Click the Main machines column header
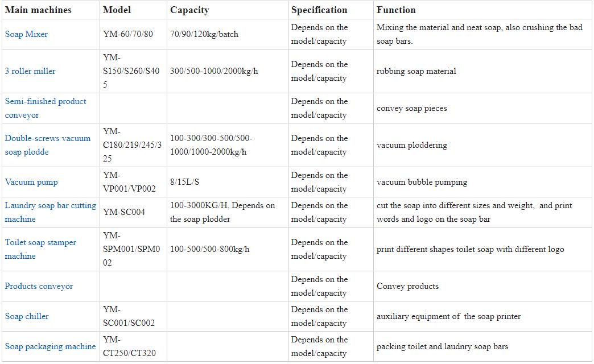 [38, 10]
